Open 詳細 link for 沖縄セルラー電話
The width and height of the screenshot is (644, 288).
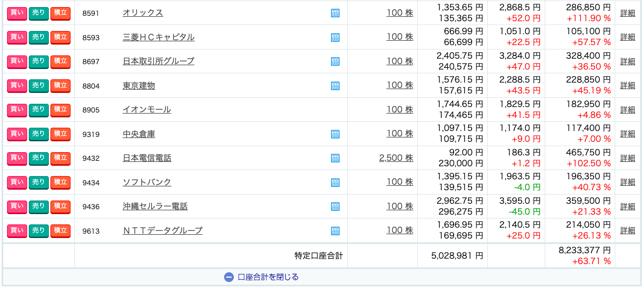628,206
